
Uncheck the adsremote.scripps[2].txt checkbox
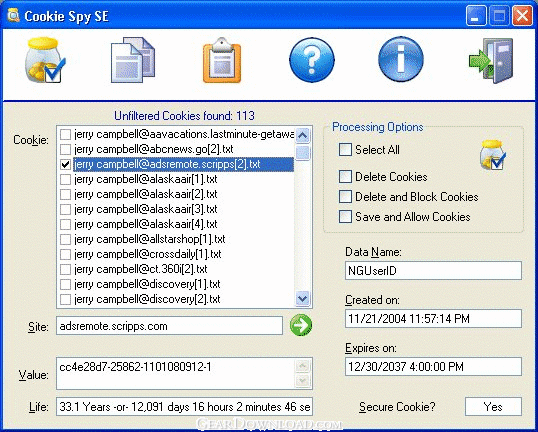(x=65, y=164)
